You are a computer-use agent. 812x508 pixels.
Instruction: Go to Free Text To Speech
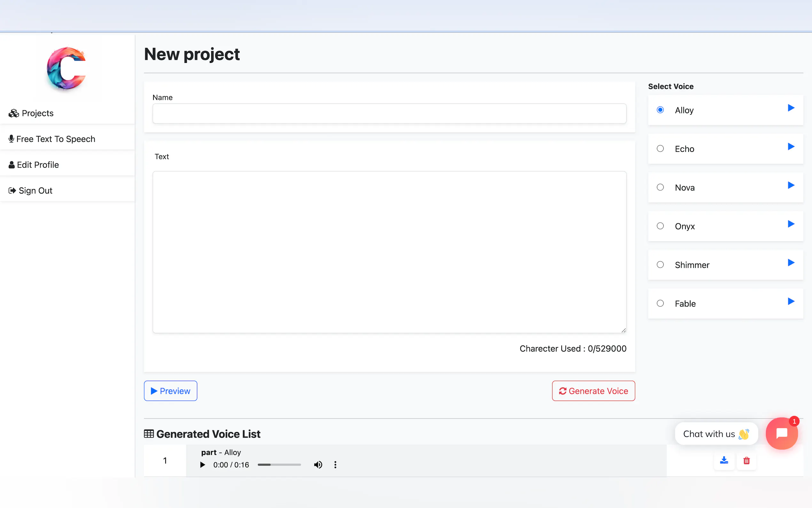point(55,139)
